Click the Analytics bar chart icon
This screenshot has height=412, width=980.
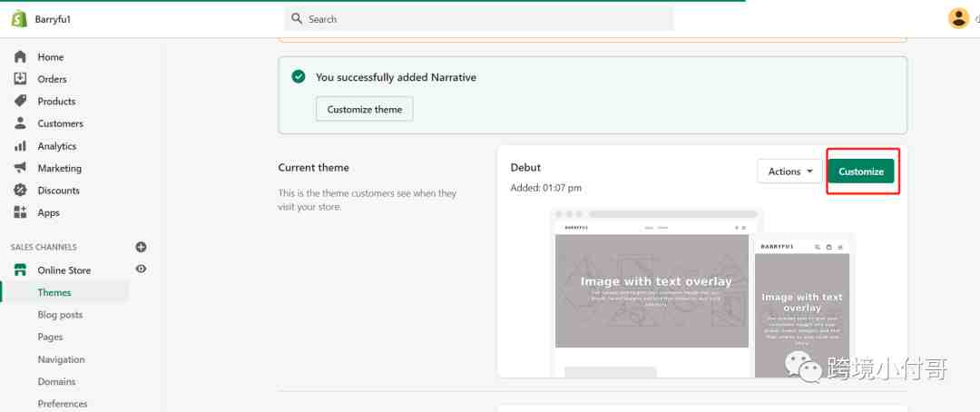[20, 146]
